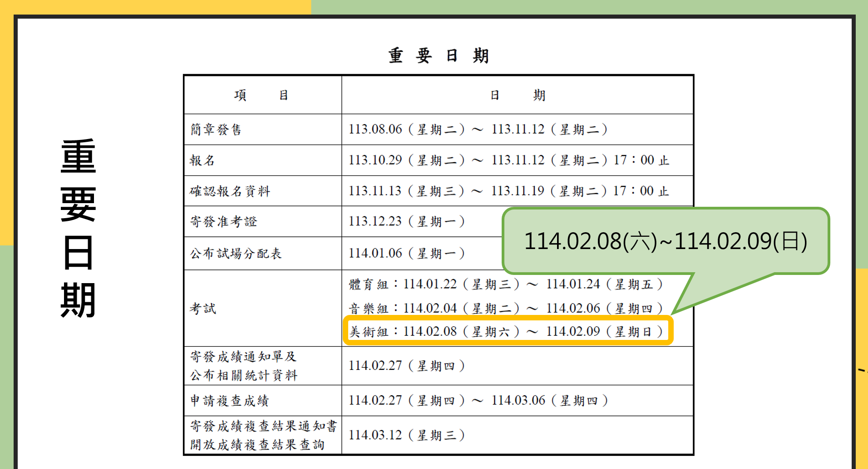Click the 音樂組 exam date line

tap(505, 309)
